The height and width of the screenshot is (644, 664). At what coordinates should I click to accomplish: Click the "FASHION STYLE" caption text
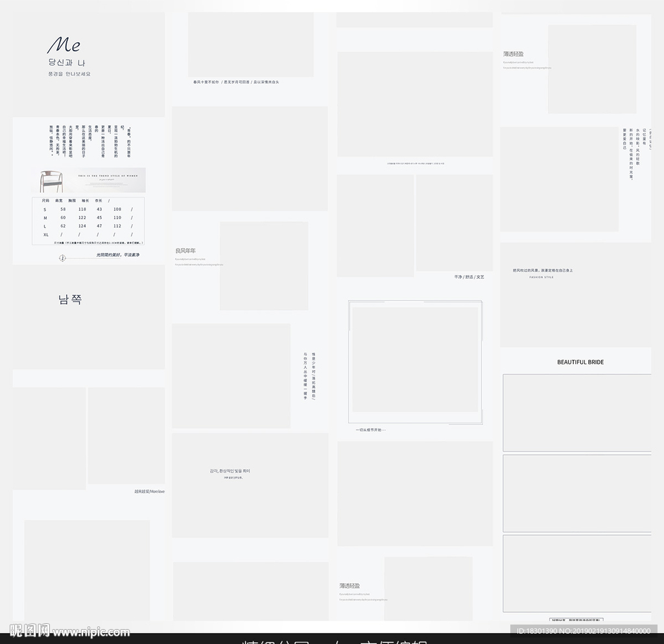point(541,278)
